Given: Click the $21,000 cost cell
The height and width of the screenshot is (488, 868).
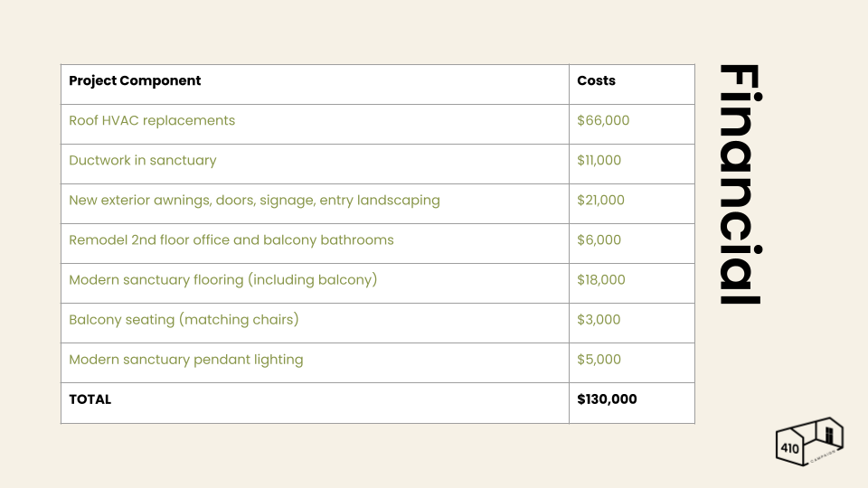Looking at the screenshot, I should point(632,204).
